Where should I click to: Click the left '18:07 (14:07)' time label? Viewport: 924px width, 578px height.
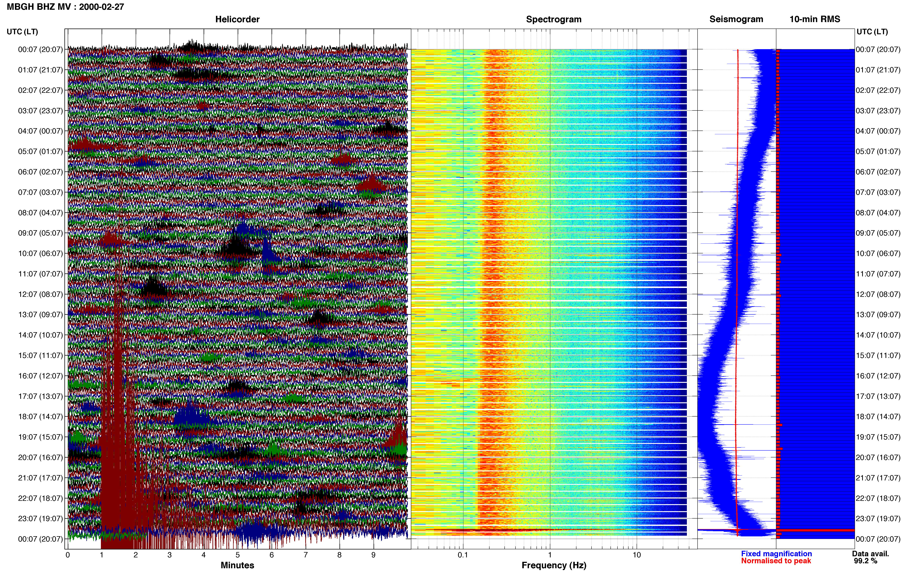(40, 417)
